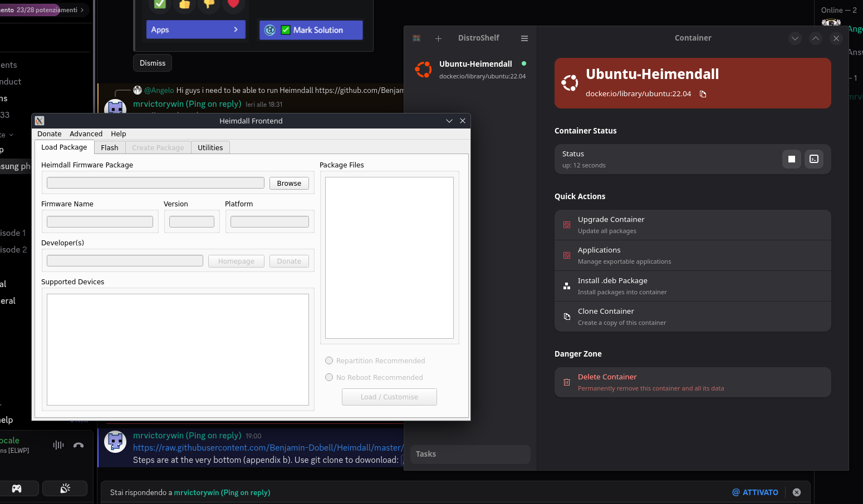Switch to the Utilities tab
The height and width of the screenshot is (504, 863).
210,147
